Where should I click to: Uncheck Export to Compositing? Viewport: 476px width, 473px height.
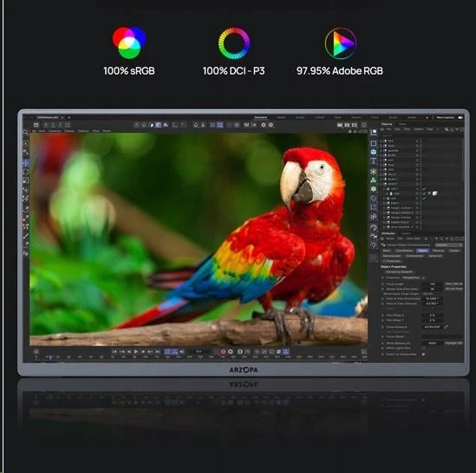pyautogui.click(x=423, y=354)
